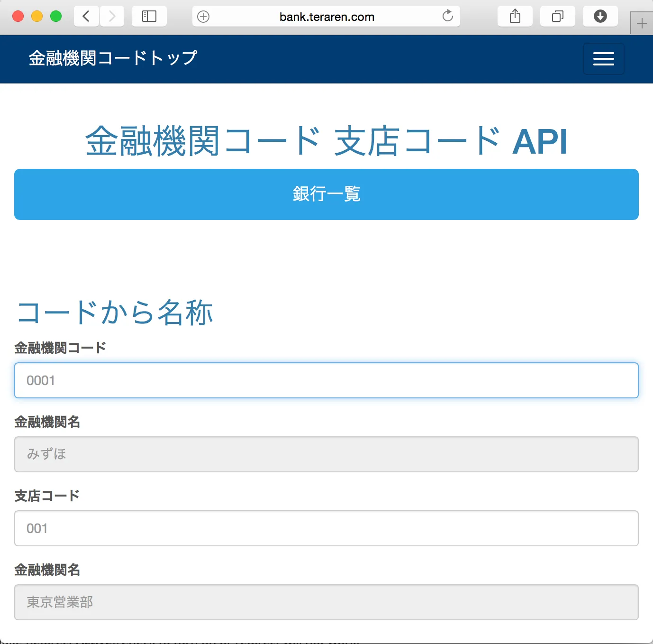653x644 pixels.
Task: Open the Safari sidebar
Action: click(149, 16)
